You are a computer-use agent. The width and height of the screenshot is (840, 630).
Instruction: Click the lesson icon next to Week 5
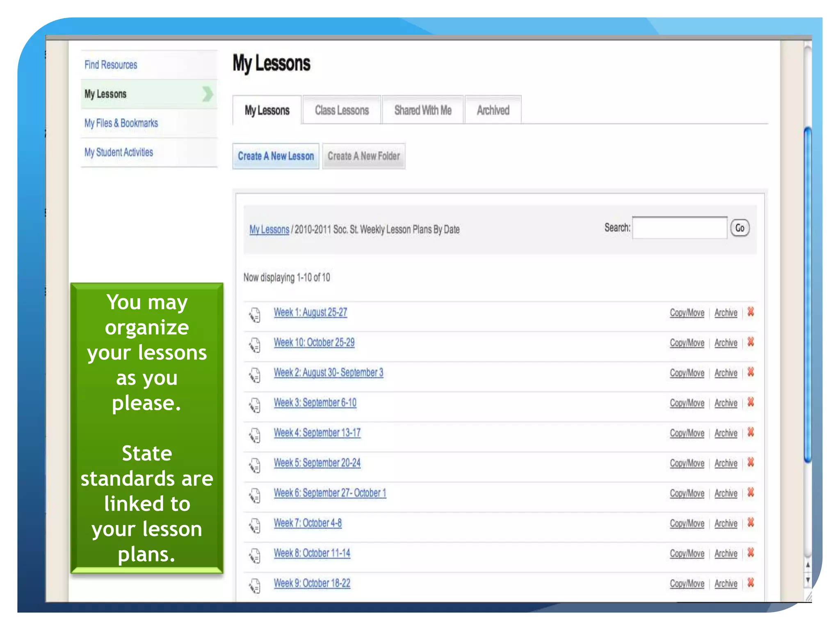(x=255, y=466)
